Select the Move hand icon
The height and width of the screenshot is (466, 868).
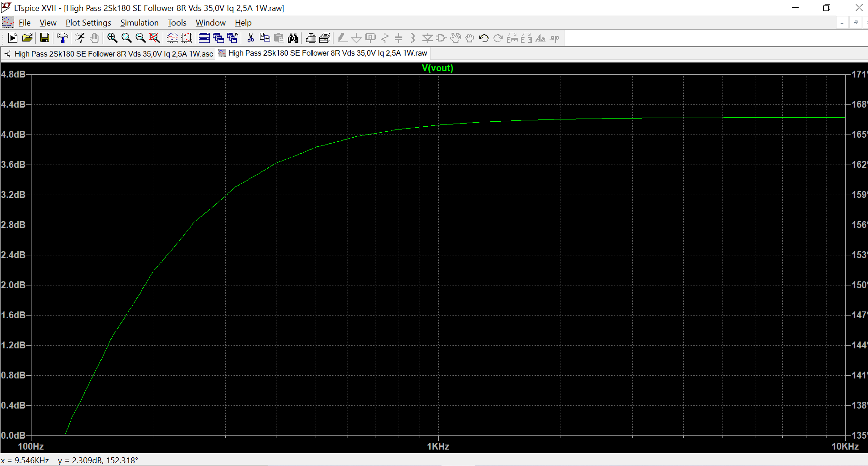click(x=456, y=38)
